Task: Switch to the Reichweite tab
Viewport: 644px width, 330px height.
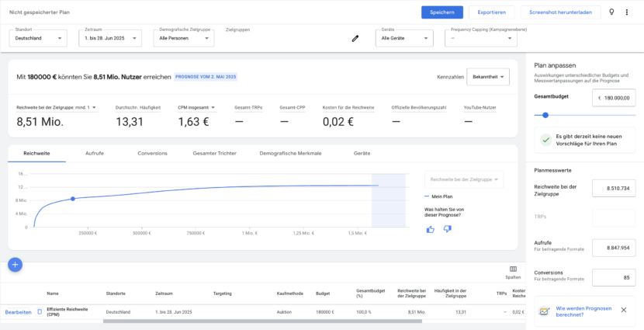Action: coord(36,153)
